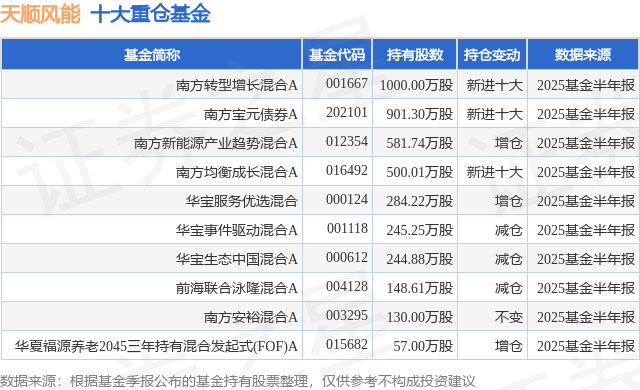Click the 持仓变动 column header
The width and height of the screenshot is (640, 390).
pos(492,55)
